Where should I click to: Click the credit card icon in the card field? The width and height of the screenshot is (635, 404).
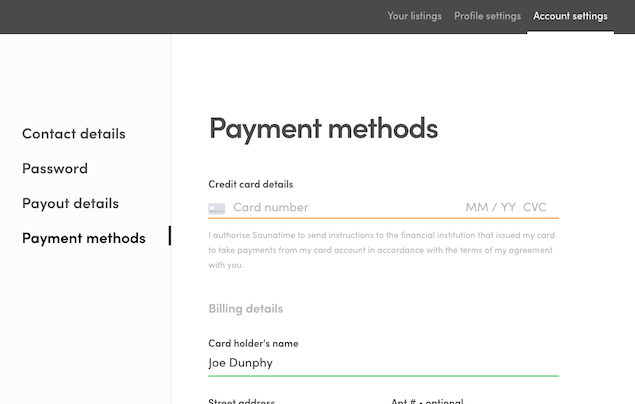click(216, 208)
